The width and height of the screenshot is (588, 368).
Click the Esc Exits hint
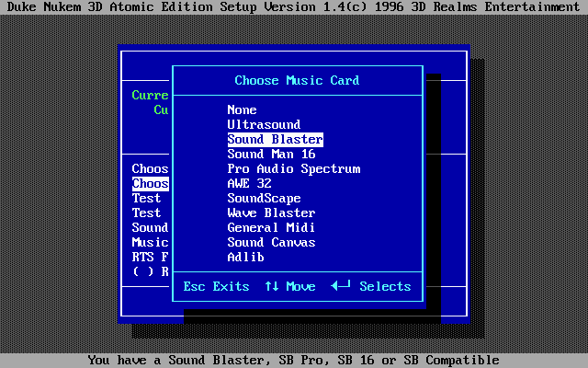point(217,286)
